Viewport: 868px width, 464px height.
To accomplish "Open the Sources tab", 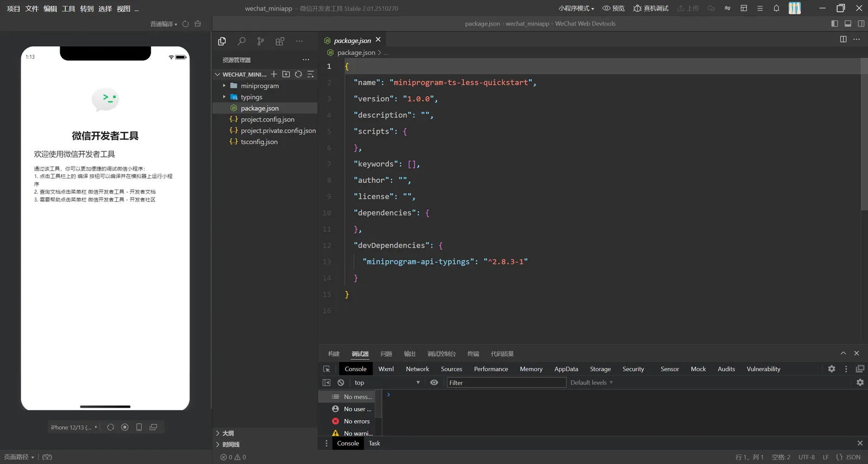I will [451, 369].
